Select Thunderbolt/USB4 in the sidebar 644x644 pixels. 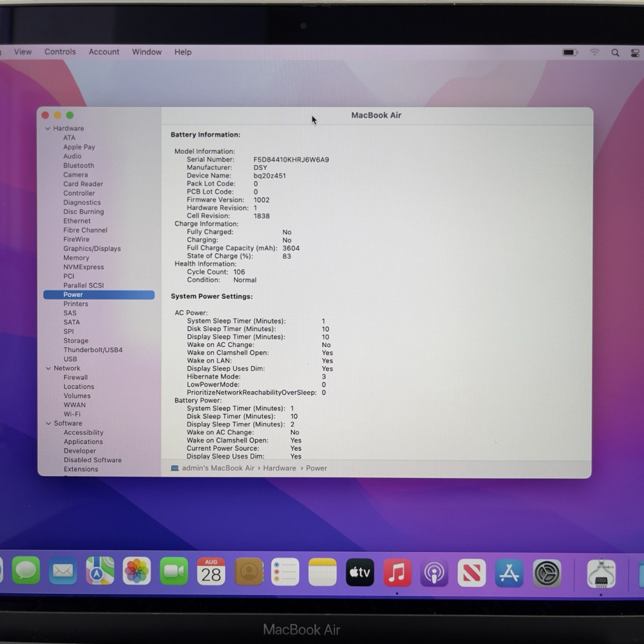point(93,350)
